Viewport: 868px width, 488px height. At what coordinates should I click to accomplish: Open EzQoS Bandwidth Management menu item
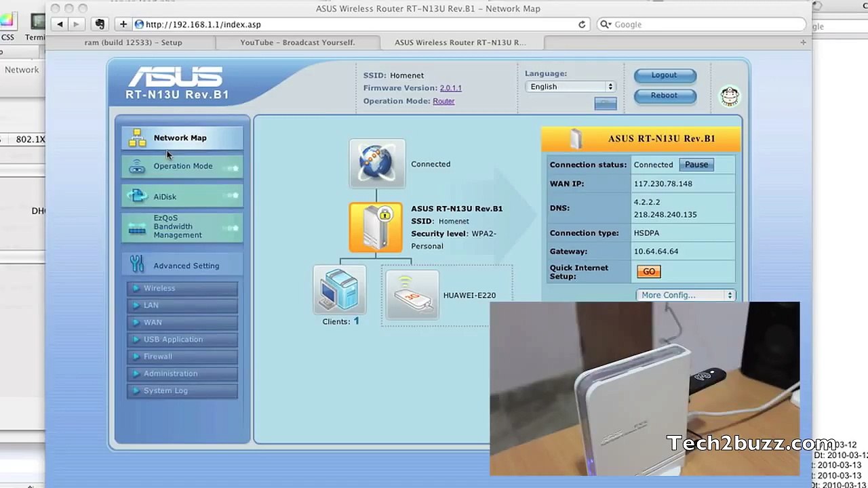(182, 227)
